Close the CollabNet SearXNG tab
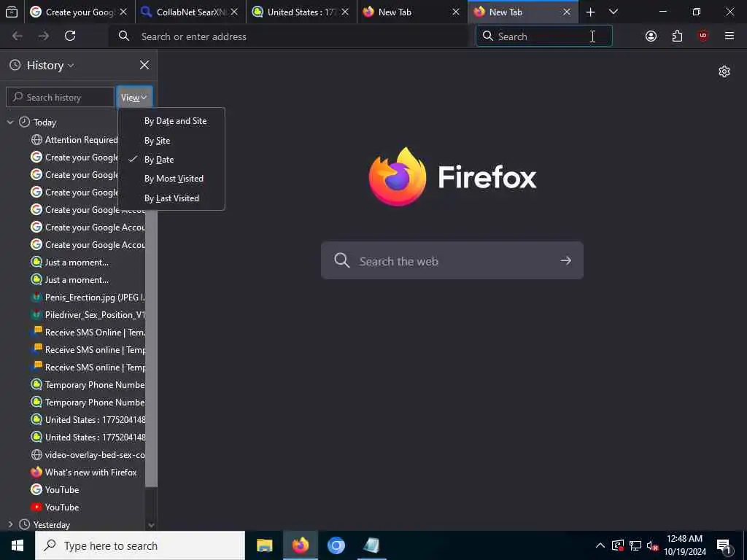The image size is (747, 560). (234, 12)
